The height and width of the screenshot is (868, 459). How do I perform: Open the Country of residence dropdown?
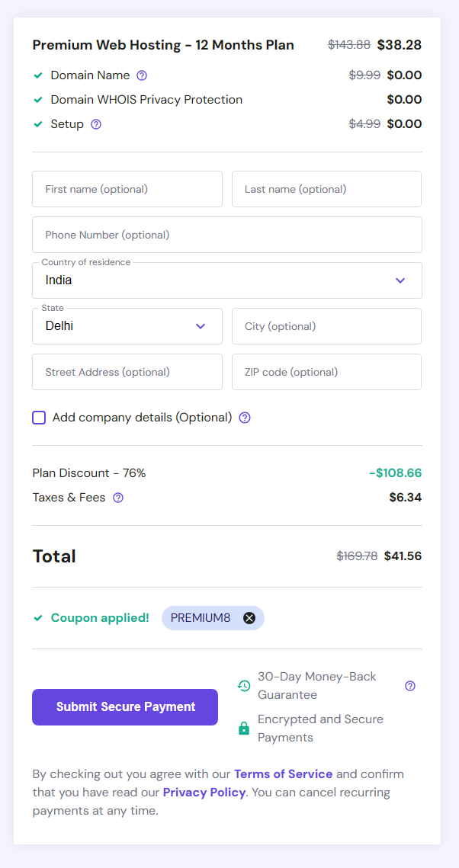coord(400,280)
